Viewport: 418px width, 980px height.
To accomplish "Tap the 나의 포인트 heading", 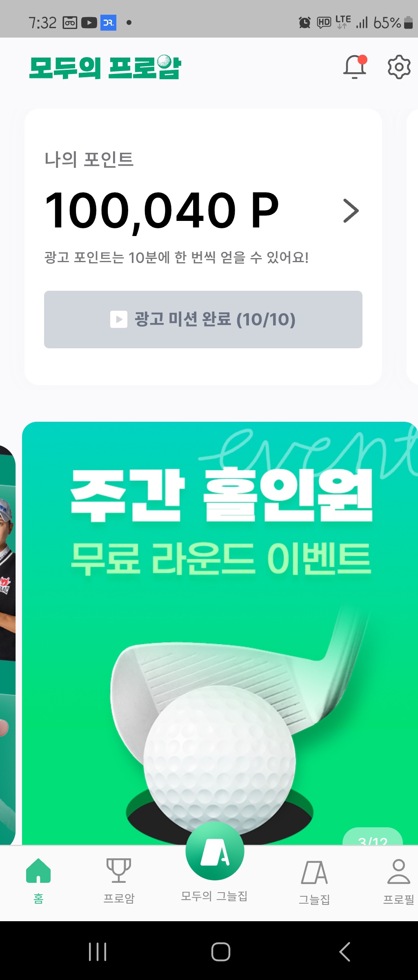I will (x=89, y=159).
